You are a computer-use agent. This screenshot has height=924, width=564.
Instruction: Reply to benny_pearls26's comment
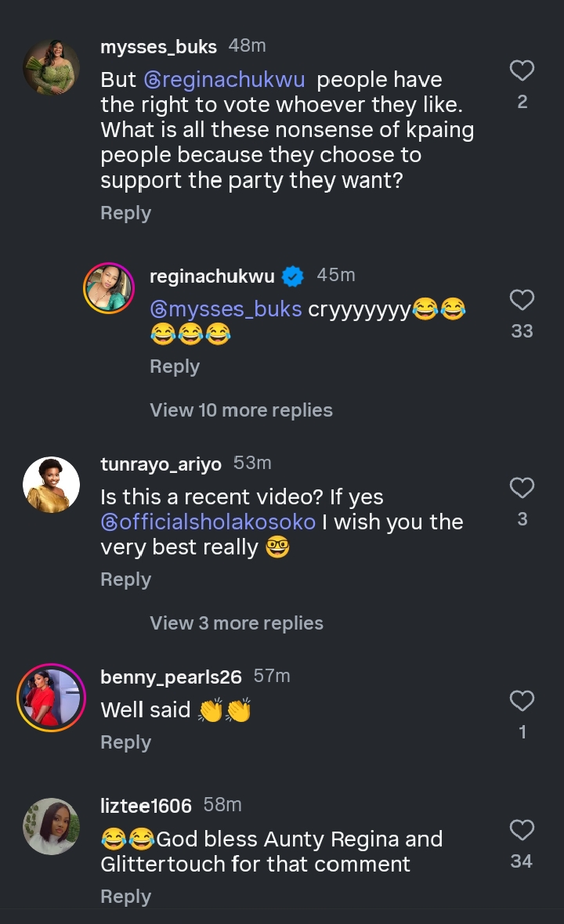click(x=125, y=742)
